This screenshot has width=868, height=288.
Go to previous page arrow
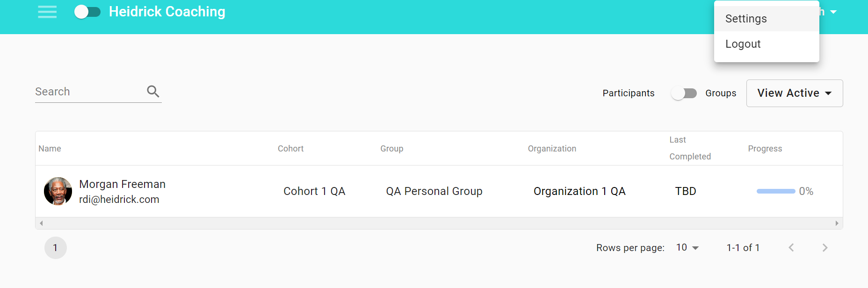tap(791, 248)
